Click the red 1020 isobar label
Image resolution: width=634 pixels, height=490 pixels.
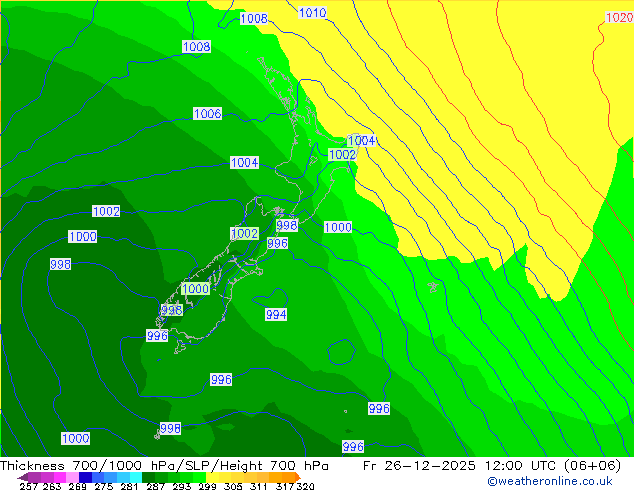[619, 17]
